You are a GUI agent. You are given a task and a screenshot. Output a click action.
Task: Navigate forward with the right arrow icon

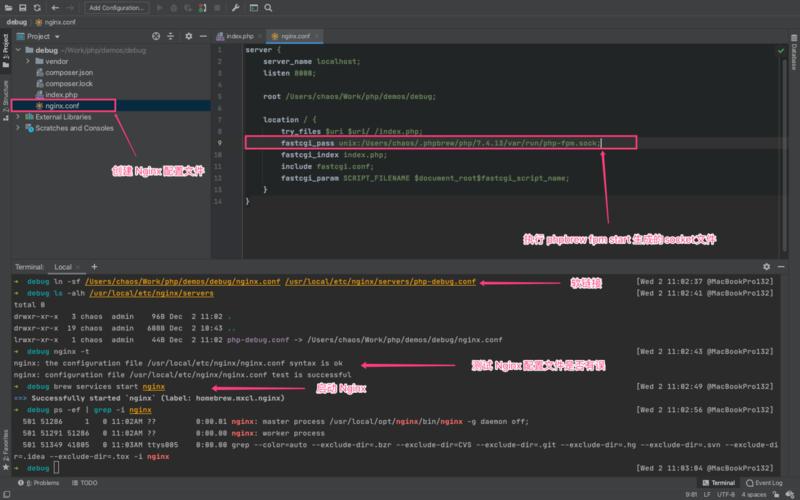click(x=70, y=8)
